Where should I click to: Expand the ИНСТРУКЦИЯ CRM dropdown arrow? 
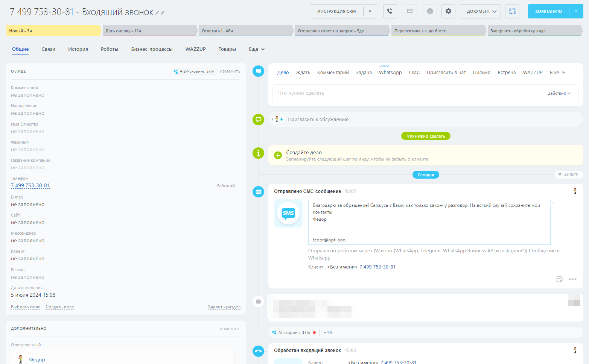tap(370, 11)
